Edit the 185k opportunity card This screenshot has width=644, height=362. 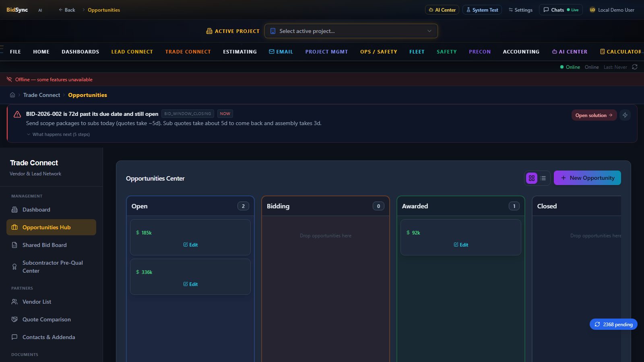tap(190, 245)
